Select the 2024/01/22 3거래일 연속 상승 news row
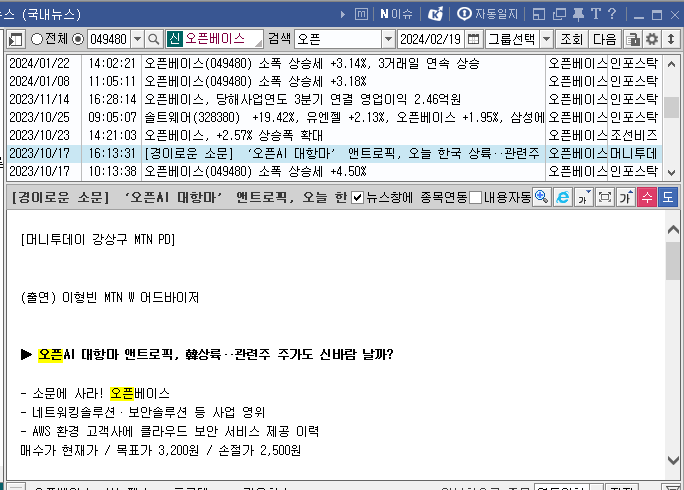The width and height of the screenshot is (684, 490). tap(335, 64)
